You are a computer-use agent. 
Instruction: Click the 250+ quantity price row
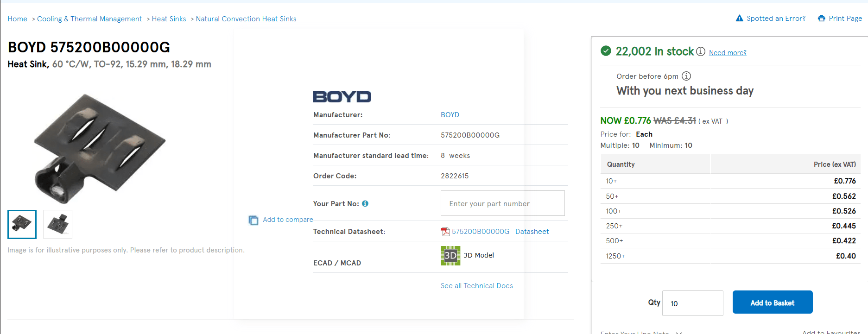pos(730,226)
